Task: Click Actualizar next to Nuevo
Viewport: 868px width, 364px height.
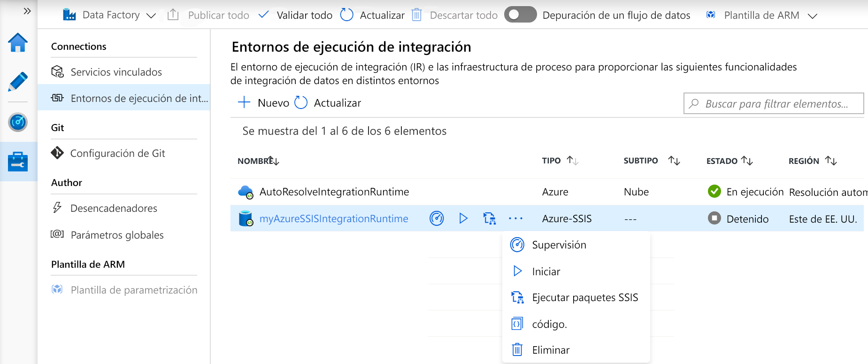Action: tap(338, 103)
